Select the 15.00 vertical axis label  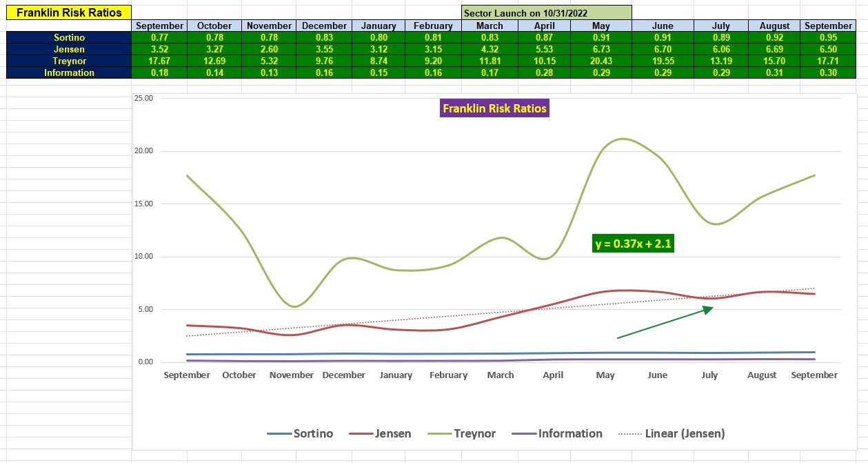coord(143,204)
